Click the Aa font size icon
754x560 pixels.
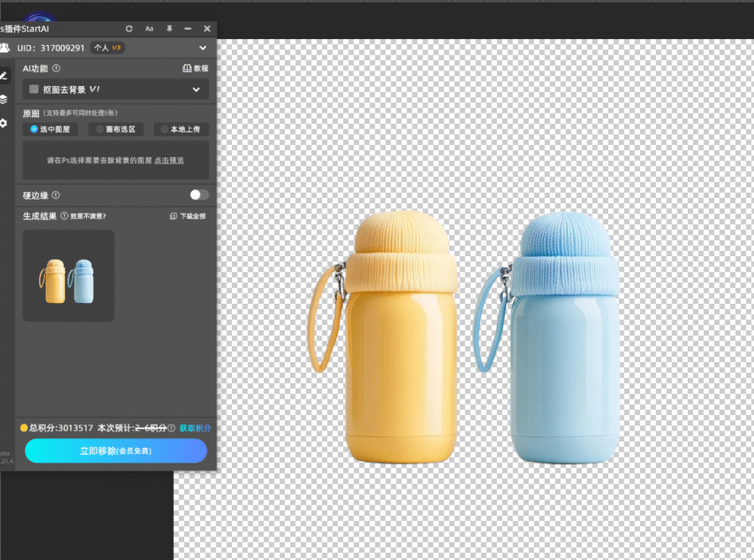pyautogui.click(x=149, y=29)
